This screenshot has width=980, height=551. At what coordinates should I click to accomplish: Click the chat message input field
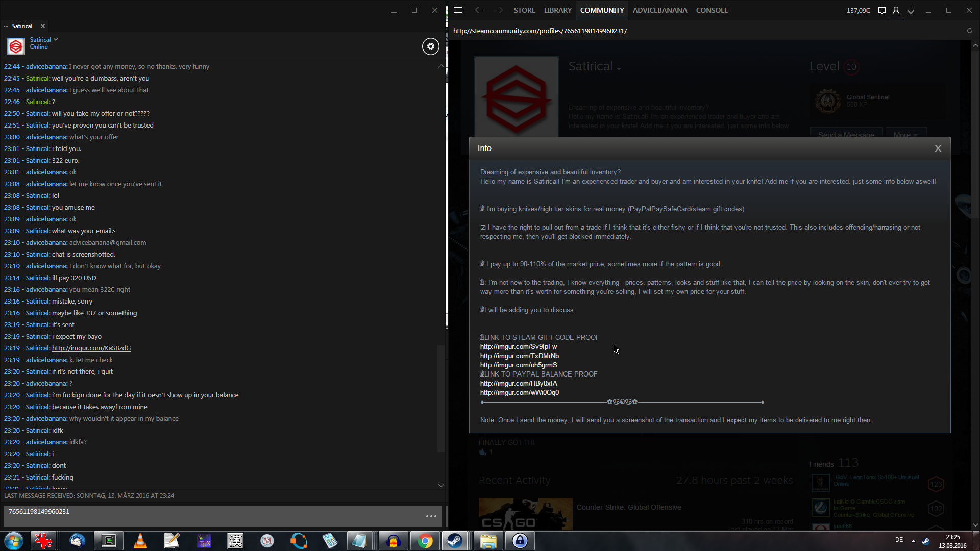pyautogui.click(x=214, y=516)
